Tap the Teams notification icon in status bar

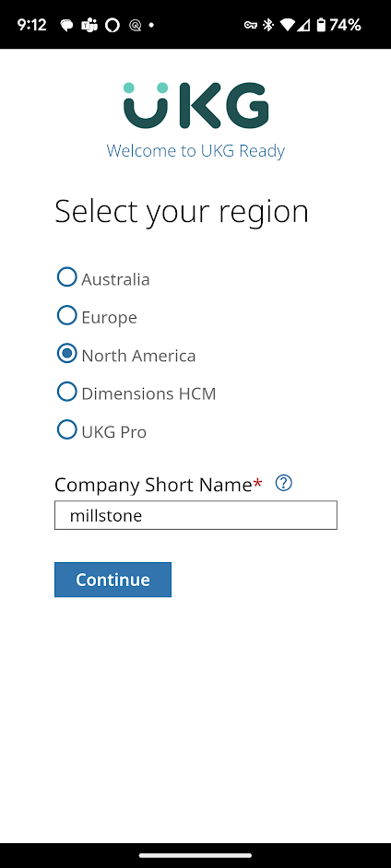[89, 25]
